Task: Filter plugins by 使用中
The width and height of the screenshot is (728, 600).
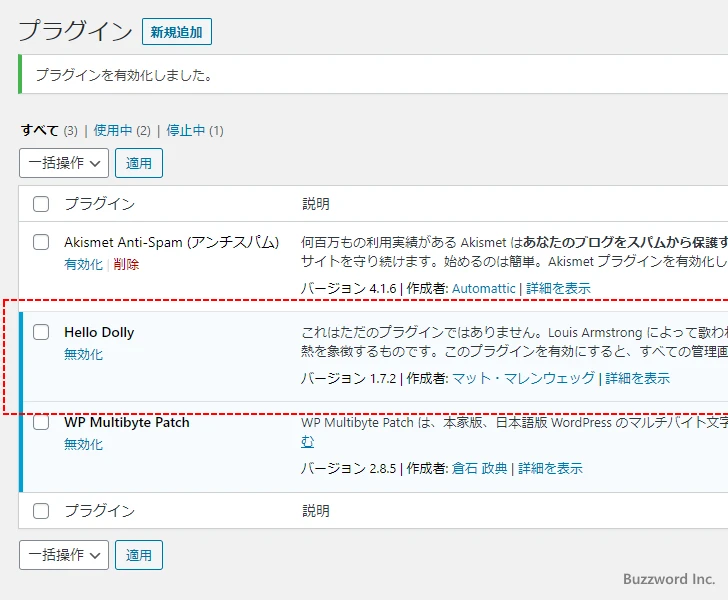Action: pos(113,130)
